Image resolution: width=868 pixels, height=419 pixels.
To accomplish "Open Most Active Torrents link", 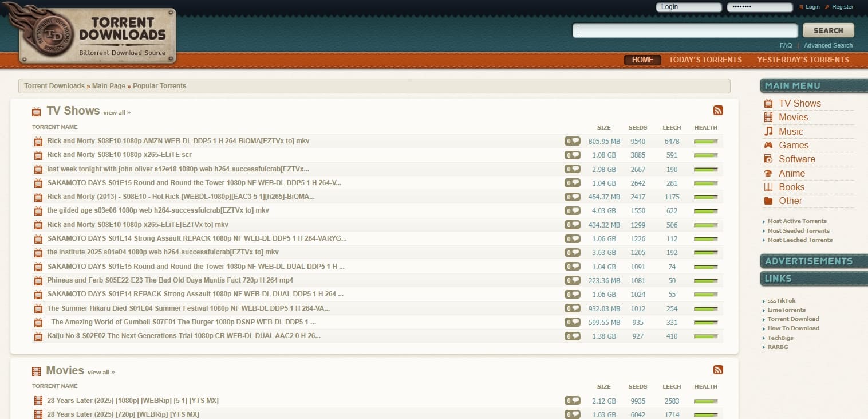I will click(797, 221).
